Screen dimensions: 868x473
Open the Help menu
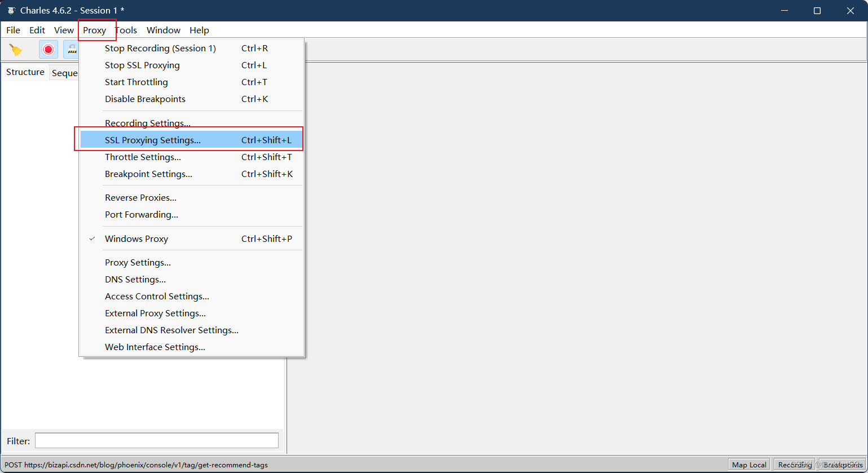pos(199,30)
